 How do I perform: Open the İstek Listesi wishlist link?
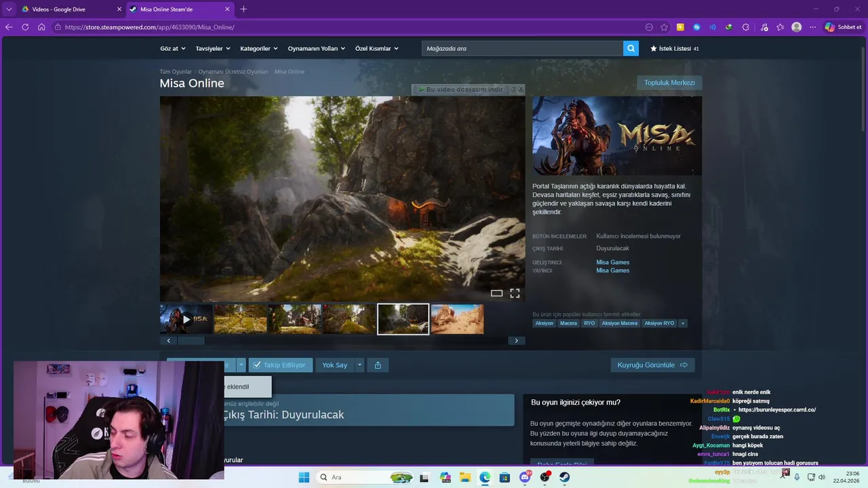pyautogui.click(x=675, y=49)
